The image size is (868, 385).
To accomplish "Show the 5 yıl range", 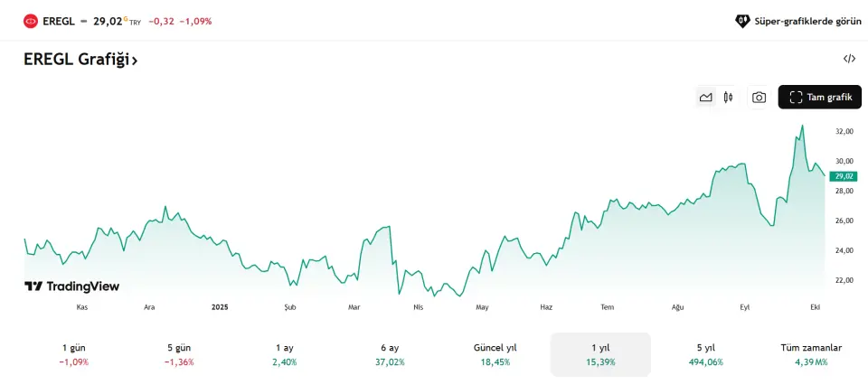I will point(705,354).
